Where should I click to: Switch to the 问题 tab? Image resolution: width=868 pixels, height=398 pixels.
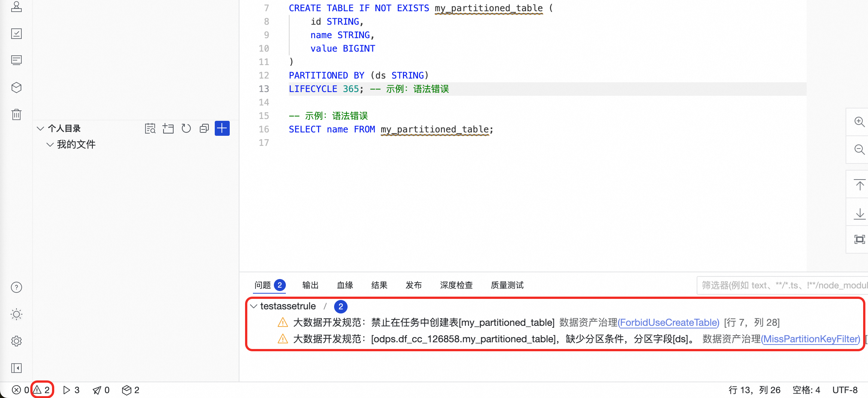270,285
